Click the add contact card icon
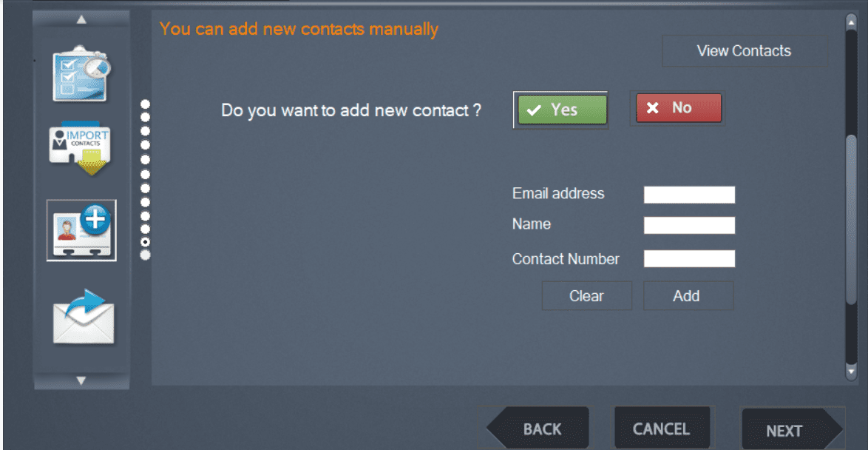 click(x=81, y=230)
